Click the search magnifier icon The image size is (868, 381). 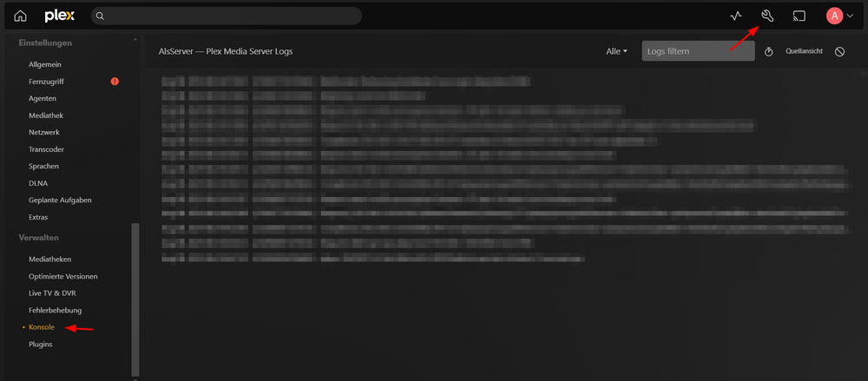tap(100, 16)
